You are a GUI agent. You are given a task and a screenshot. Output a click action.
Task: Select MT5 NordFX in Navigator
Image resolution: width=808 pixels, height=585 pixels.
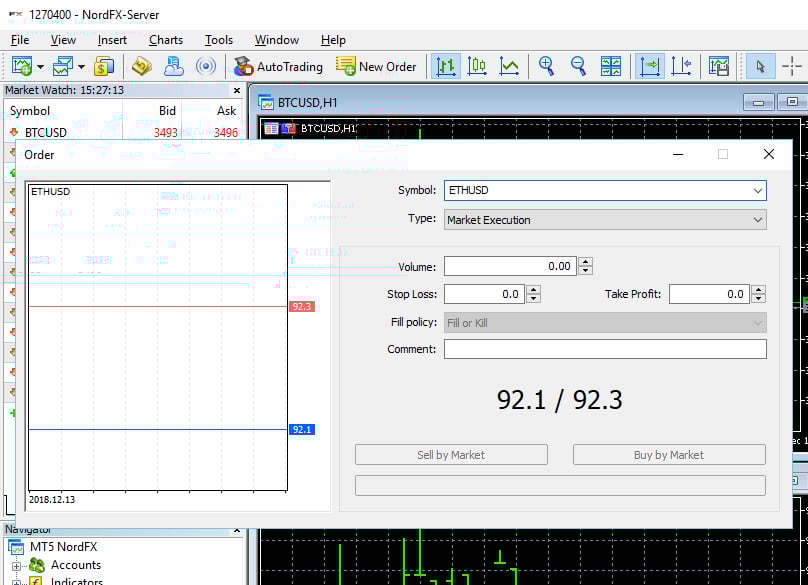coord(63,546)
